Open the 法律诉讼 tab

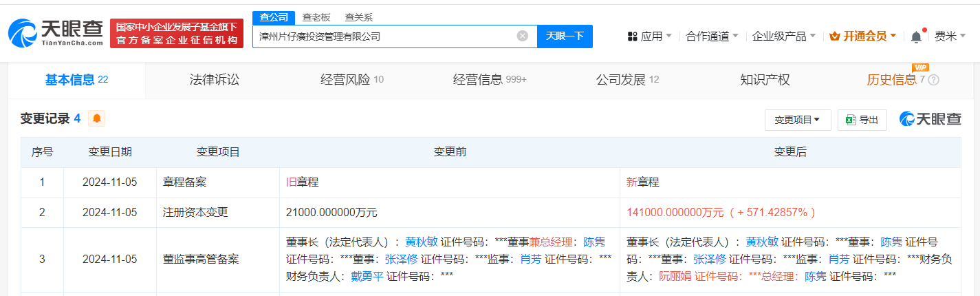(215, 80)
